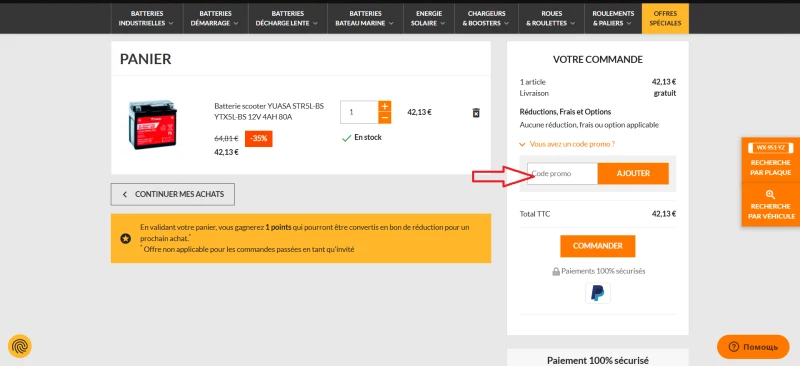Select the PayPal payment logo
The image size is (800, 366).
point(597,293)
